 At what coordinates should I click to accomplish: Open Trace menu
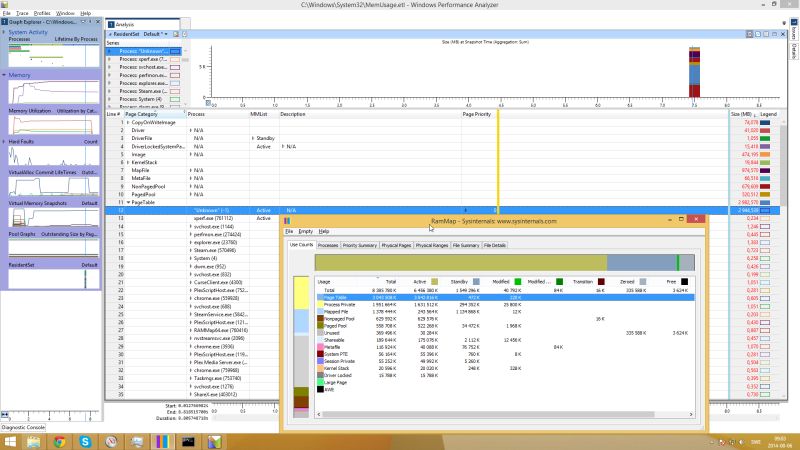(22, 13)
